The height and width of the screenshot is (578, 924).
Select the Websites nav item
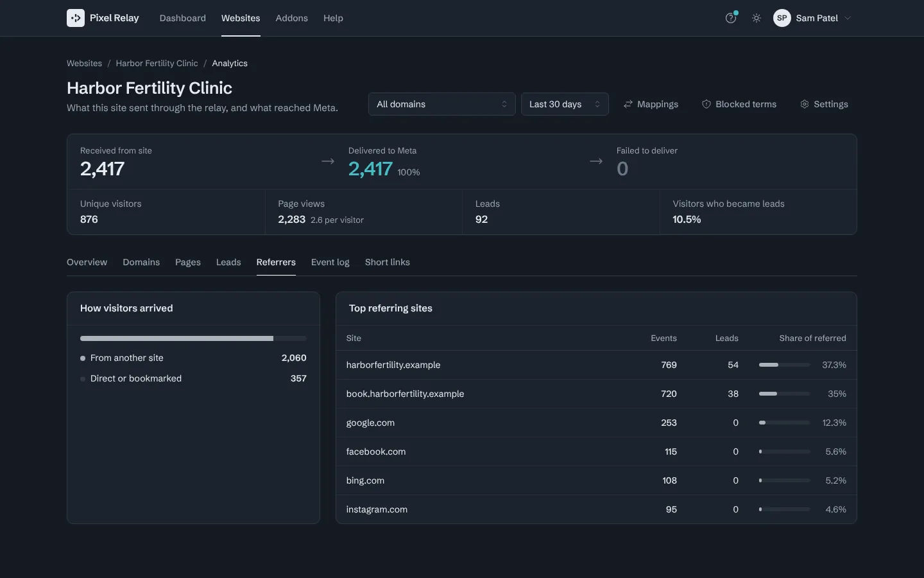point(241,18)
